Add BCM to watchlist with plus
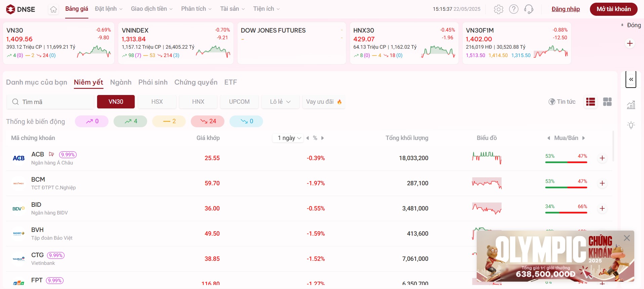 click(602, 183)
